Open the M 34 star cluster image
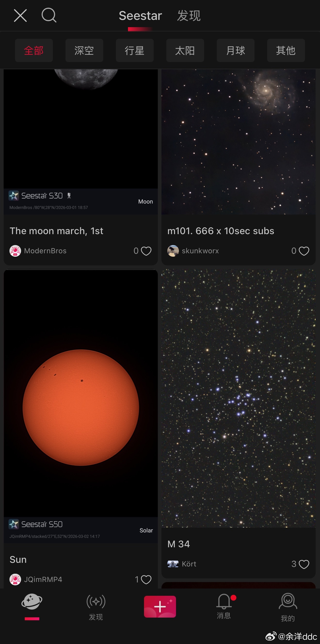The image size is (320, 644). [x=238, y=398]
